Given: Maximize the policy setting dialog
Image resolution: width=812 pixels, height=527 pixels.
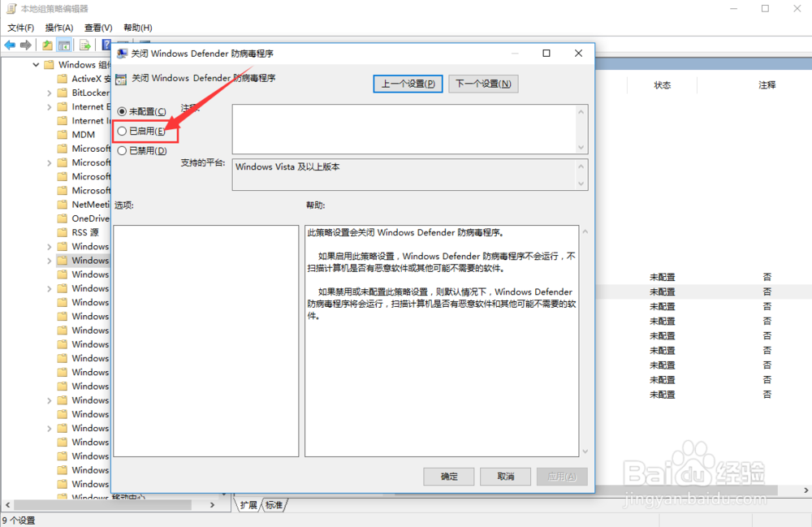Looking at the screenshot, I should click(546, 54).
